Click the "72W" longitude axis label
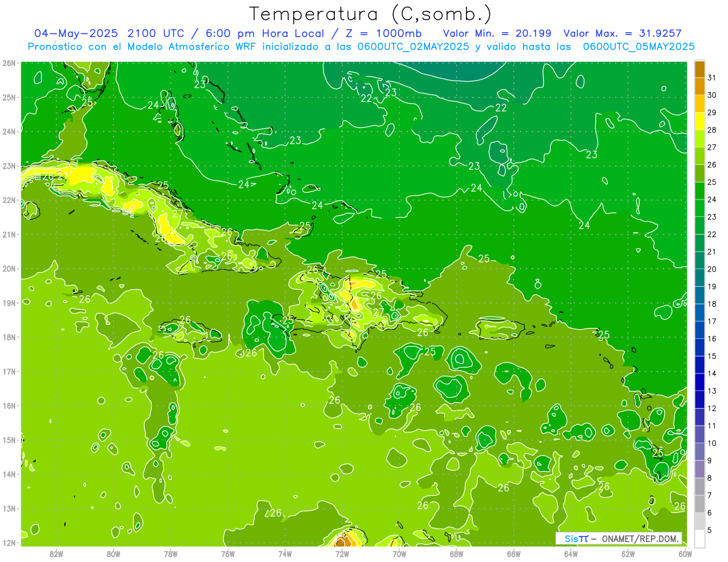The width and height of the screenshot is (728, 562). (x=342, y=554)
